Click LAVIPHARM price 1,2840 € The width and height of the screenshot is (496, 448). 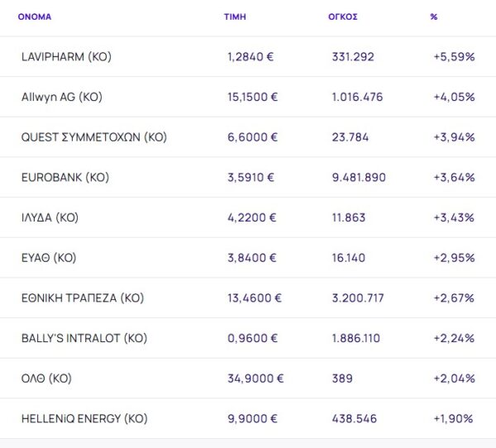[x=251, y=57]
